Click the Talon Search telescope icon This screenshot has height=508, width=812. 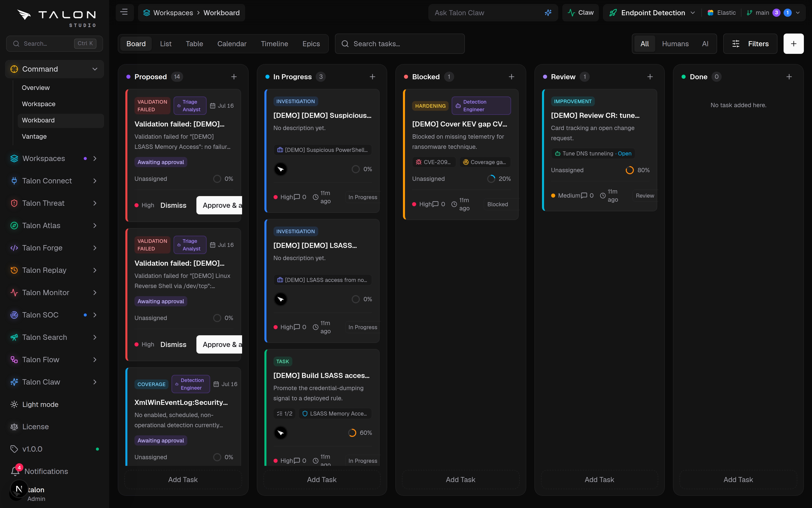14,337
